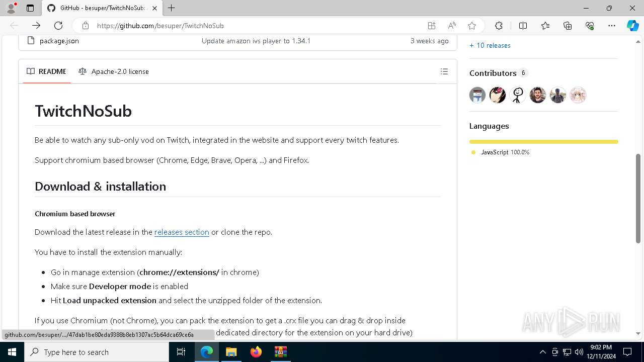The width and height of the screenshot is (644, 362).
Task: Open File Explorer from the taskbar
Action: coord(231,352)
